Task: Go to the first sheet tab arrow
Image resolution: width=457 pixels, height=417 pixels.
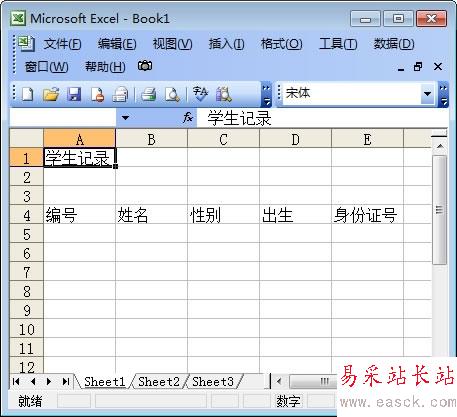Action: [x=16, y=381]
